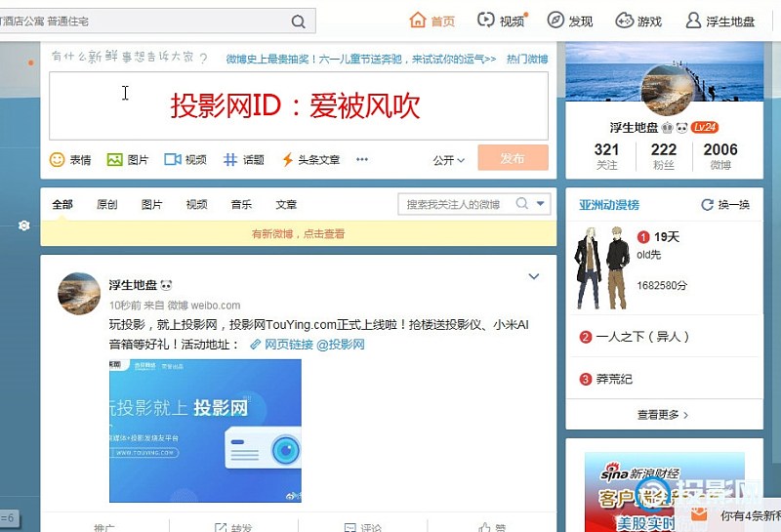The image size is (781, 532).
Task: Switch to 文章 feed tab
Action: [286, 204]
